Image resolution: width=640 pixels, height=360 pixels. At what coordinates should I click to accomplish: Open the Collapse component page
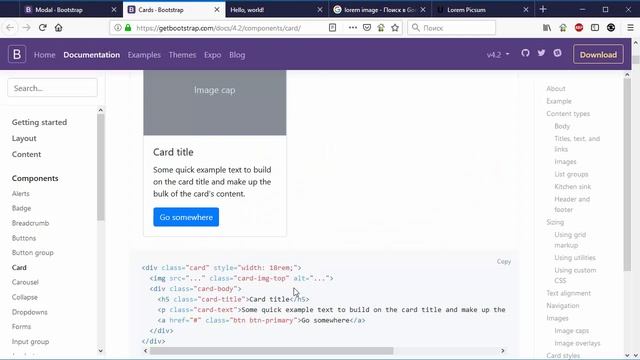click(25, 297)
